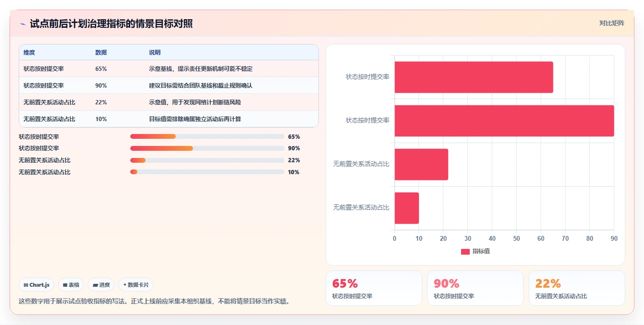Select the Chart.js chip
Image resolution: width=644 pixels, height=325 pixels.
(x=37, y=285)
